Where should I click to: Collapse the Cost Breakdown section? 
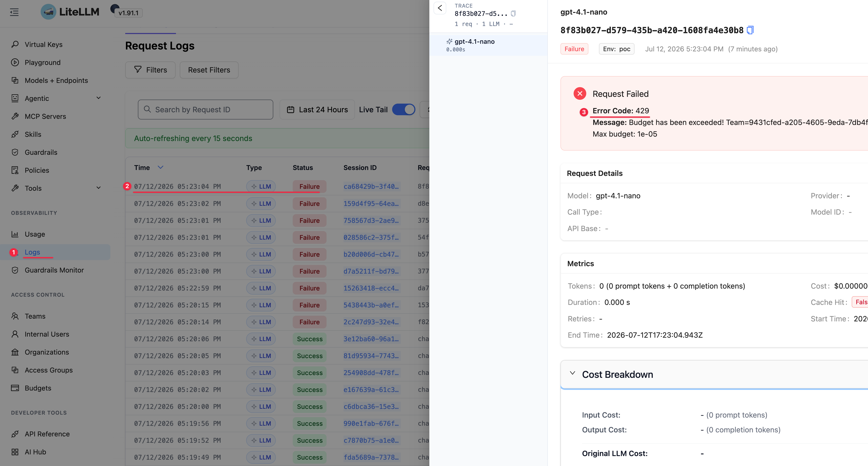(572, 373)
